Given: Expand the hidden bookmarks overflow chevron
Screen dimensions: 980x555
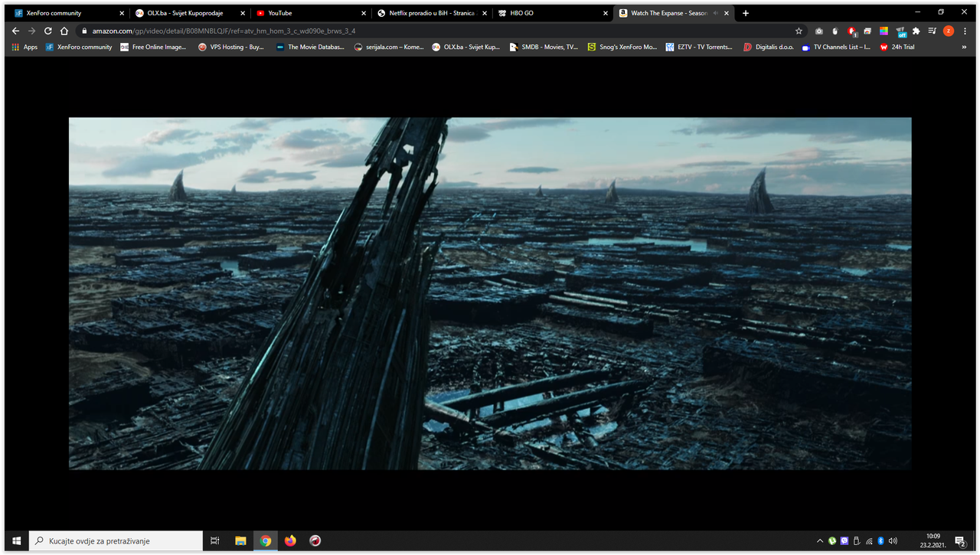Looking at the screenshot, I should 964,47.
